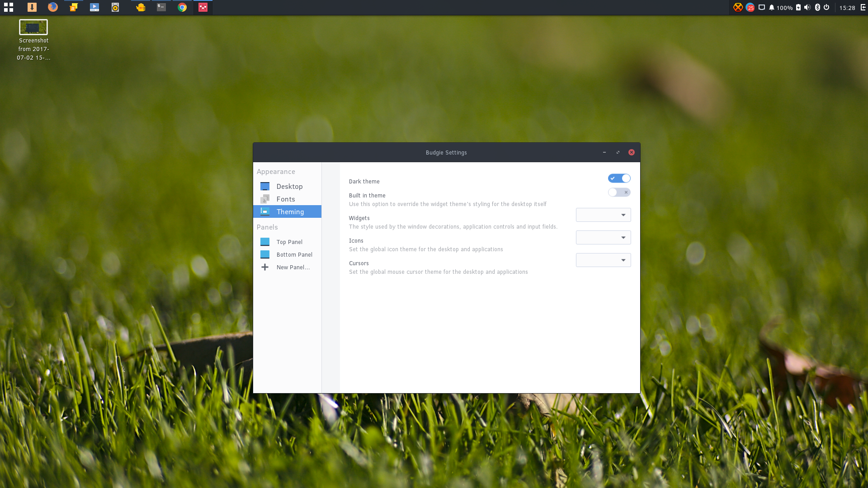This screenshot has height=488, width=868.
Task: Click the Widgets label text
Action: [359, 218]
